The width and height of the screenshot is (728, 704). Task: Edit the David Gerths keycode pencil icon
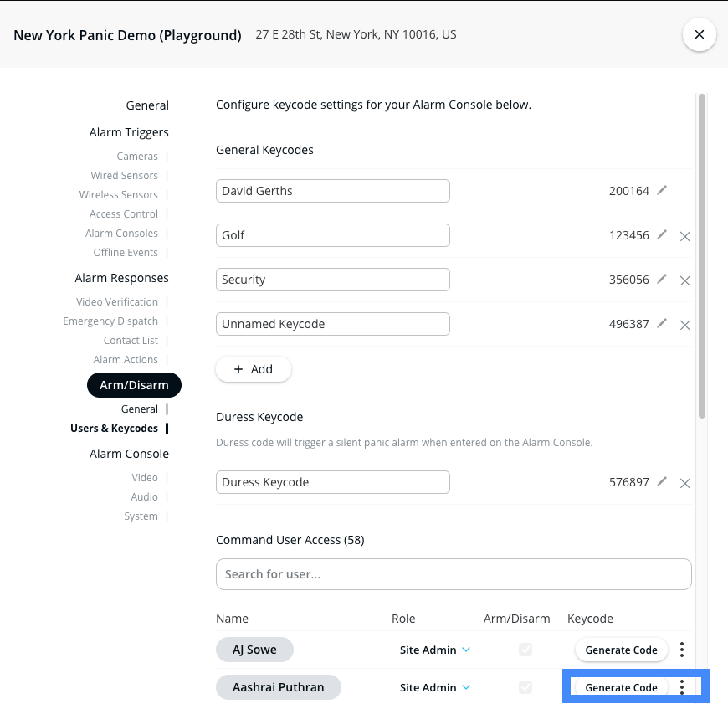(x=662, y=190)
